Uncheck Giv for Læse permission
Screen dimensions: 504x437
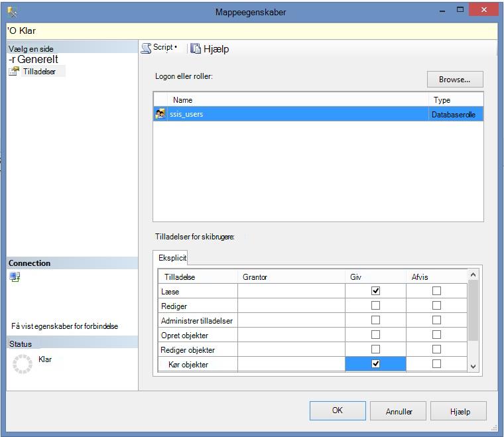click(x=375, y=291)
